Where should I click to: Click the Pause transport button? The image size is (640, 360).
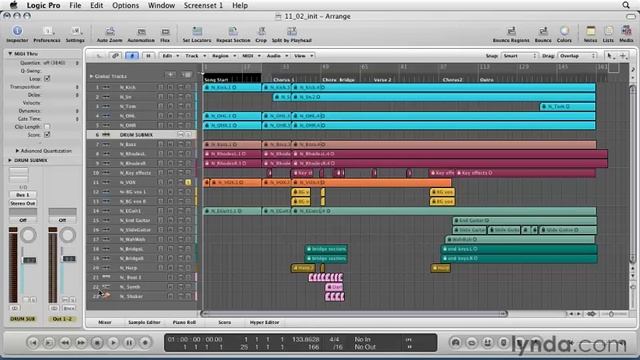(x=129, y=342)
